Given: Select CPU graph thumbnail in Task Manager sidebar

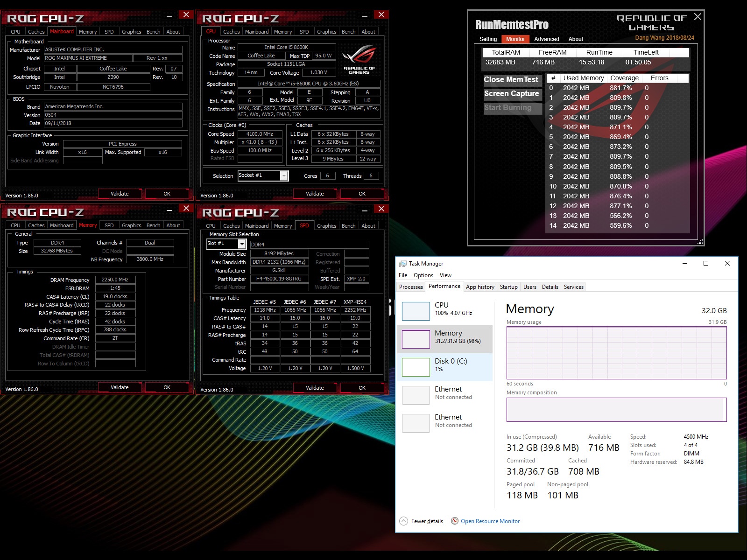Looking at the screenshot, I should click(x=416, y=311).
